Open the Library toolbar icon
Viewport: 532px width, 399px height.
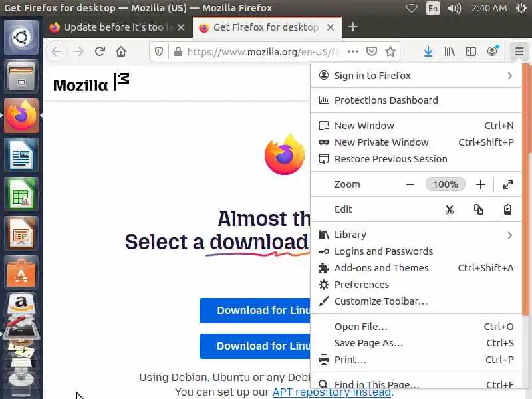coord(450,52)
